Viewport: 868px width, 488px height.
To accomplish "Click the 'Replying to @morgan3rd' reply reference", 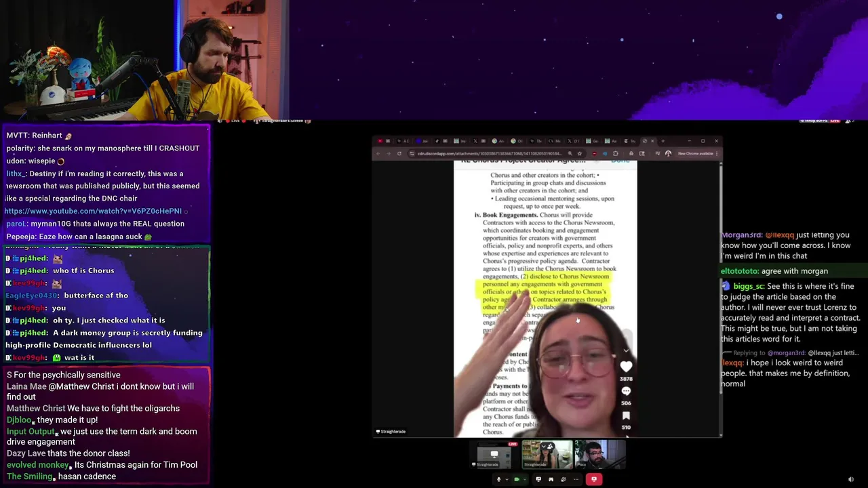I will click(x=792, y=352).
